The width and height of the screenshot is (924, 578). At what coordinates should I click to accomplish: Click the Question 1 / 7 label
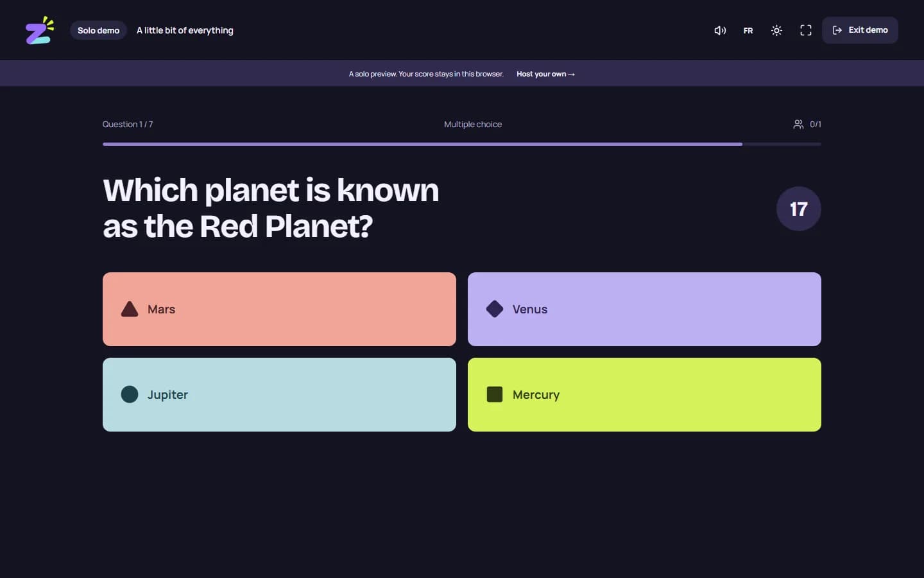[128, 125]
